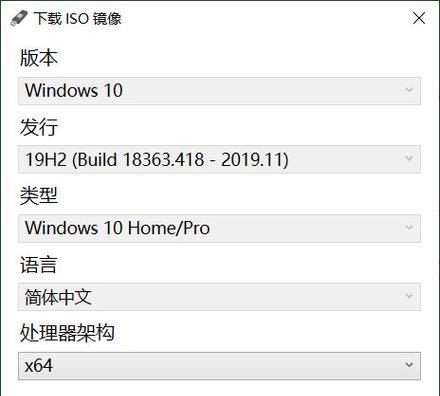Click blank dialog area beneath the x64 dropdown

pos(219,388)
